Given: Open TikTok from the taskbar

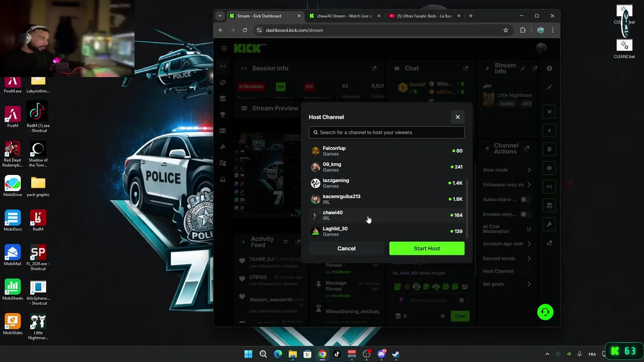Looking at the screenshot, I should (337, 354).
